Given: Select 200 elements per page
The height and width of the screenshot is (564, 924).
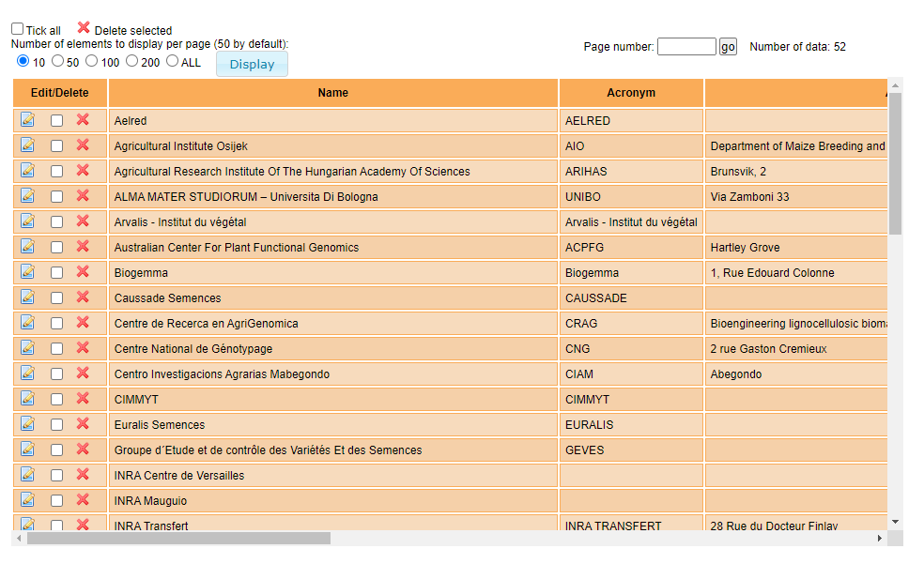Looking at the screenshot, I should coord(132,61).
